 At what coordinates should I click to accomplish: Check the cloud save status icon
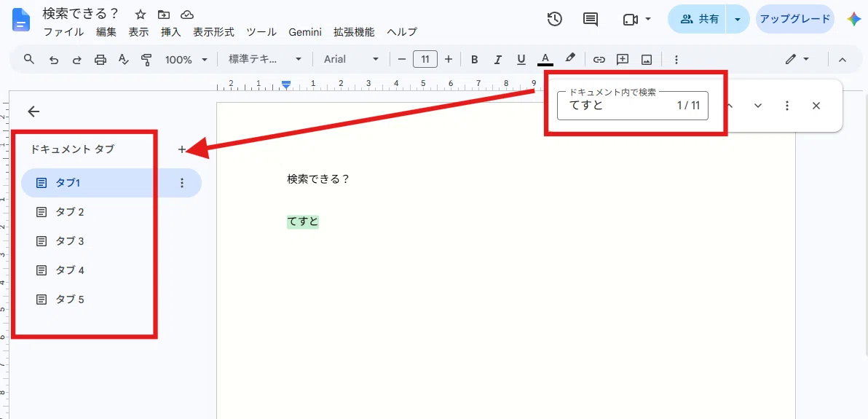tap(187, 15)
